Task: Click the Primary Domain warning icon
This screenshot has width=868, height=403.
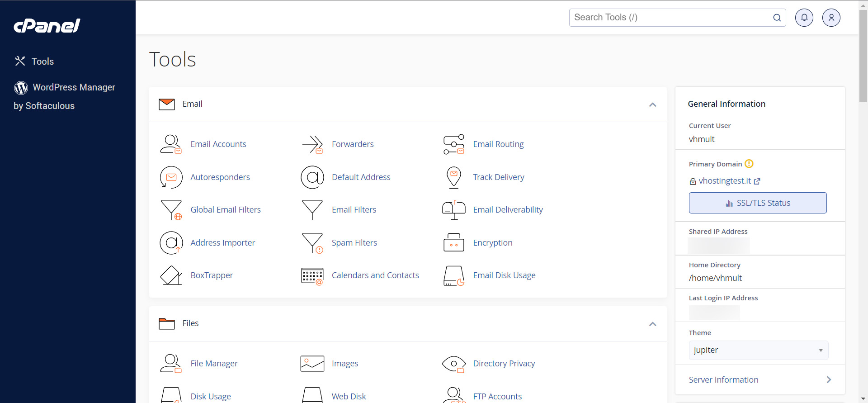Action: [749, 164]
